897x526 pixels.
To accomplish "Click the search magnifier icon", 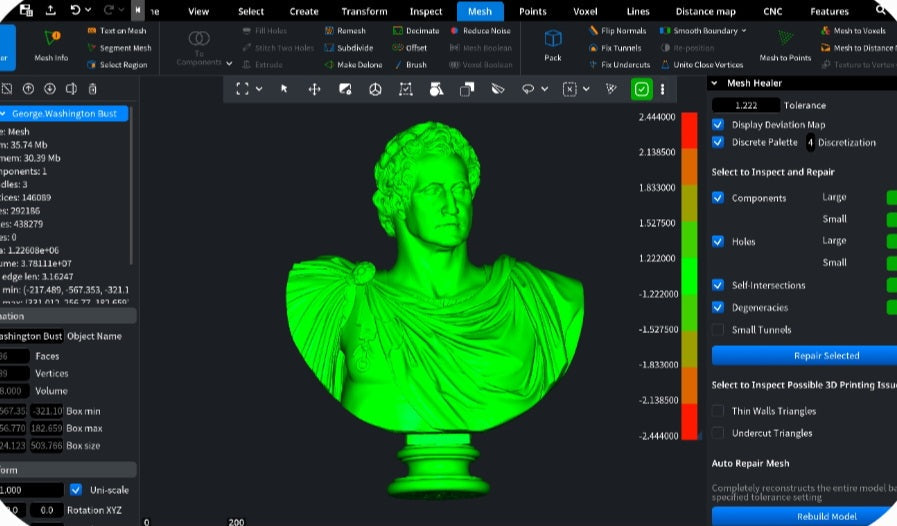I will [x=880, y=10].
